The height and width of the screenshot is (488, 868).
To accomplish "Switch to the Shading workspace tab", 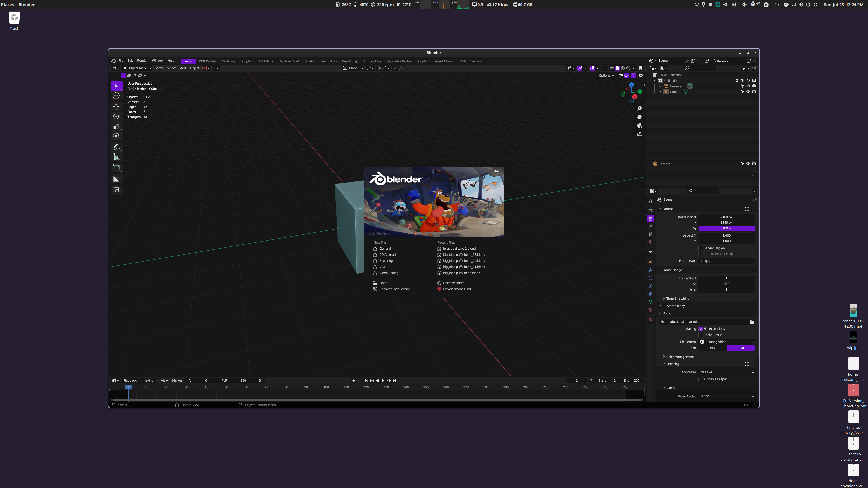I will [x=310, y=61].
